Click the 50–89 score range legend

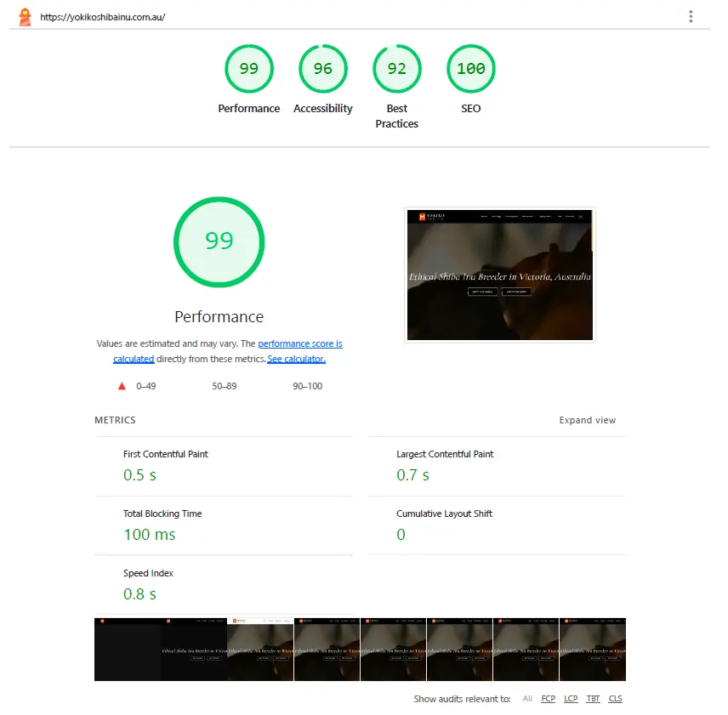(x=225, y=386)
